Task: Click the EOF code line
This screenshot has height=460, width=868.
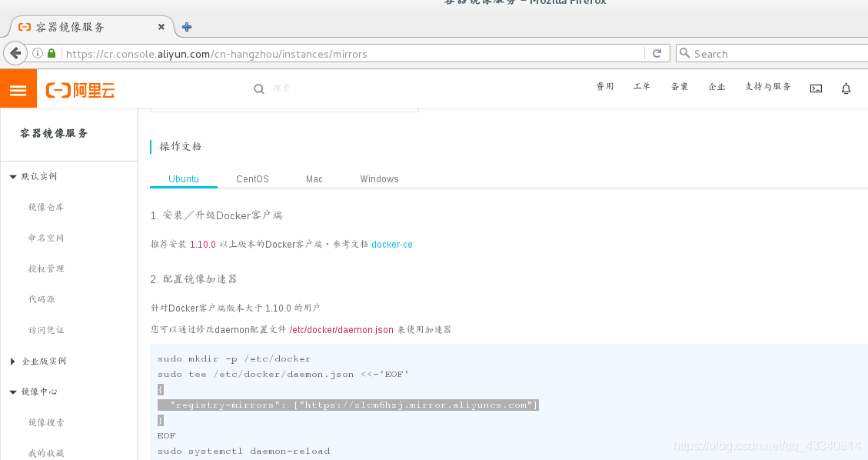Action: (x=166, y=435)
